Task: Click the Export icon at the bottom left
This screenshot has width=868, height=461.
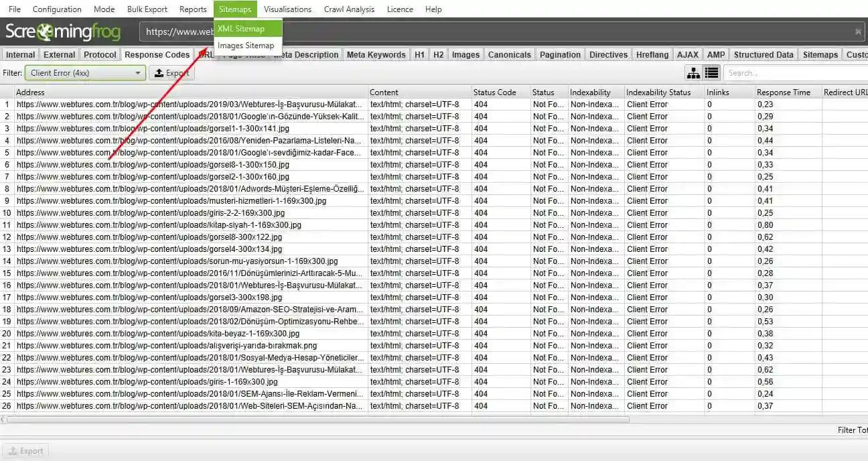Action: click(25, 450)
